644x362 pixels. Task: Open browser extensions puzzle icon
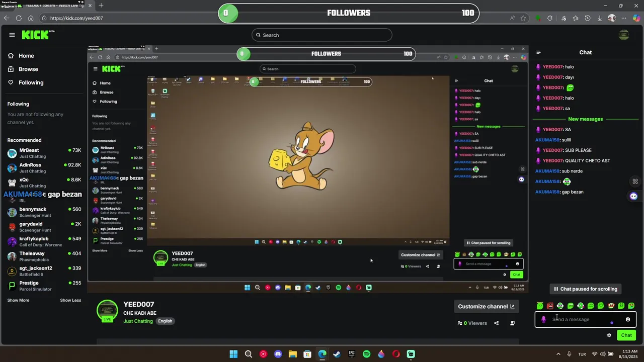550,18
